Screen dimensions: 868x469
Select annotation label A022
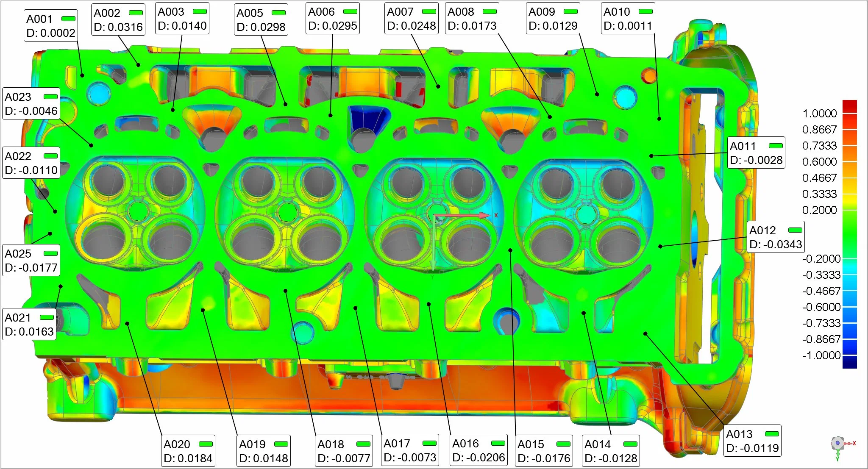(31, 163)
